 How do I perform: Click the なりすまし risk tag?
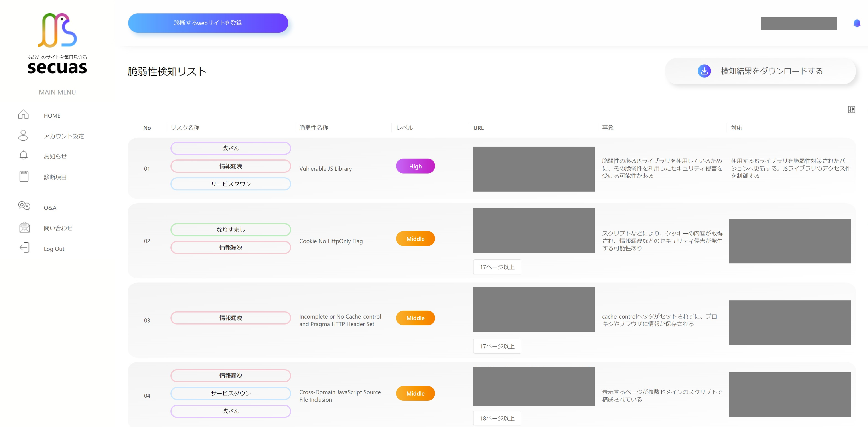click(231, 230)
